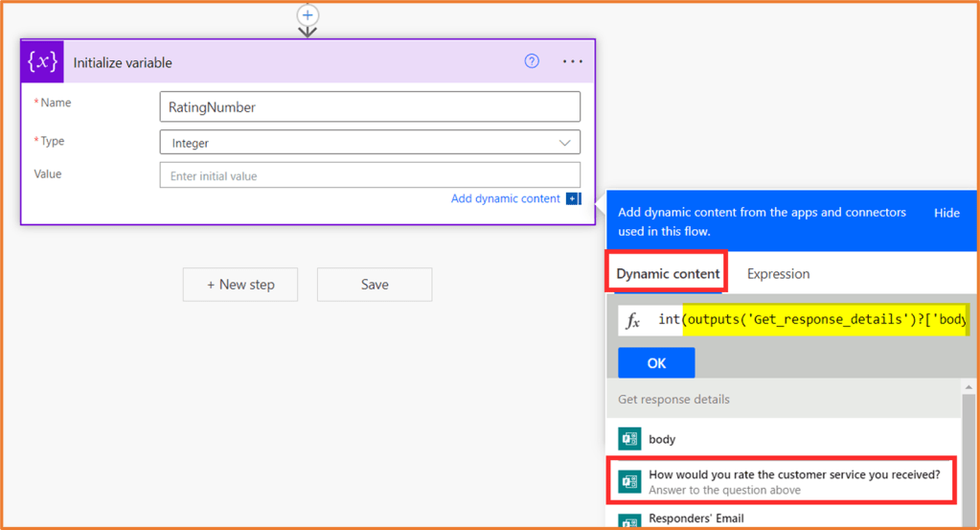
Task: Click the Add dynamic content link
Action: point(505,199)
